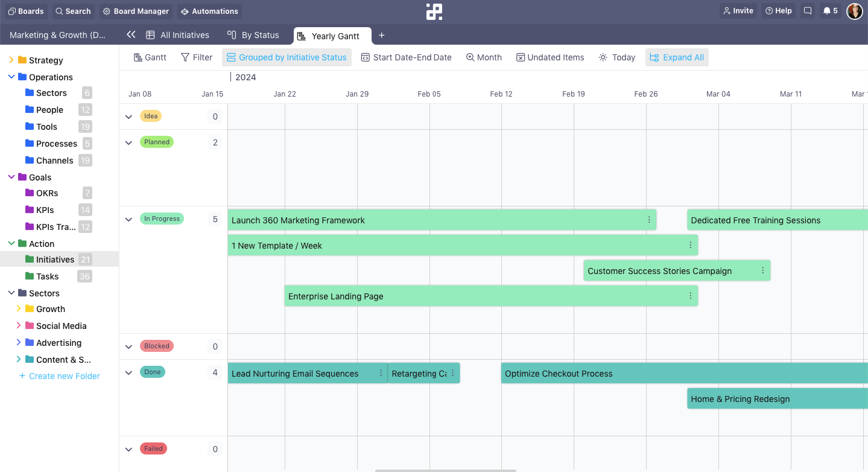
Task: Collapse the In Progress group
Action: [x=128, y=220]
